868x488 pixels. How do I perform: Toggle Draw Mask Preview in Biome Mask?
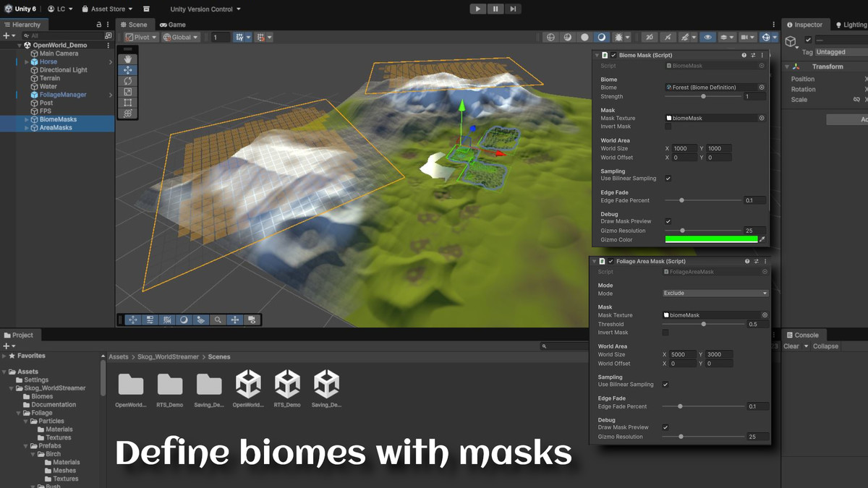668,221
